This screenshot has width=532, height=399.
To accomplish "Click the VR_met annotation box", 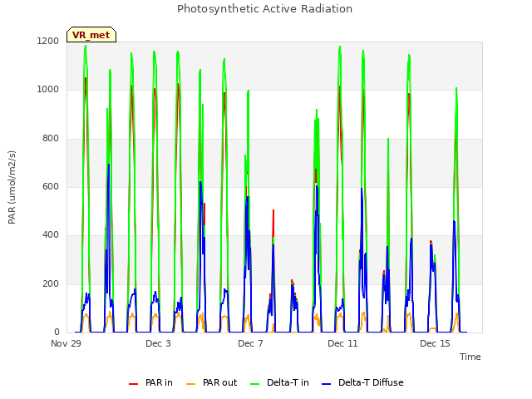I will click(91, 35).
